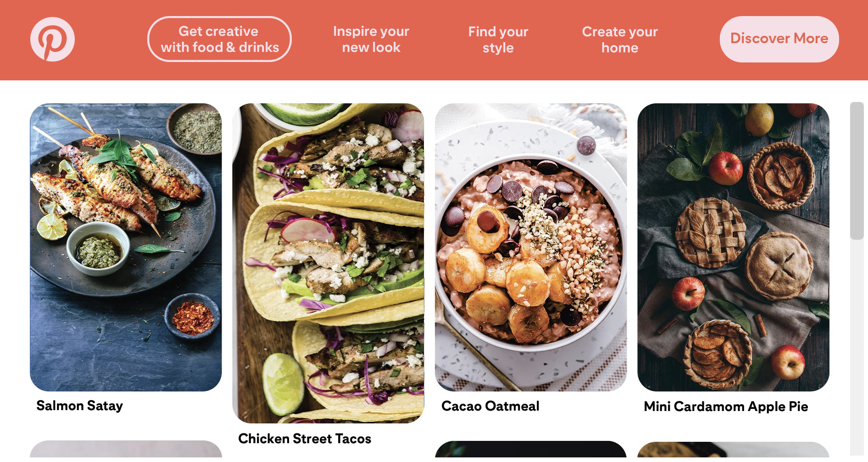The width and height of the screenshot is (868, 462).
Task: Open the Chicken Street Tacos photo
Action: 328,263
